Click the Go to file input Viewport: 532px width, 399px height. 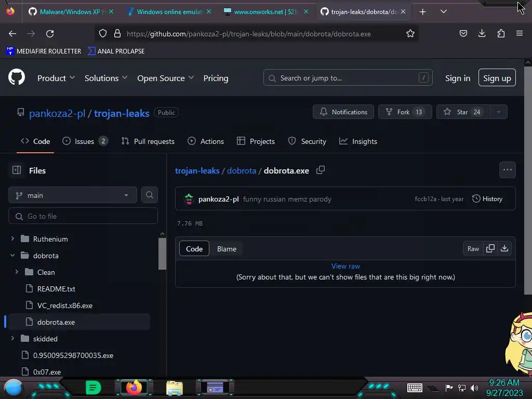[83, 216]
